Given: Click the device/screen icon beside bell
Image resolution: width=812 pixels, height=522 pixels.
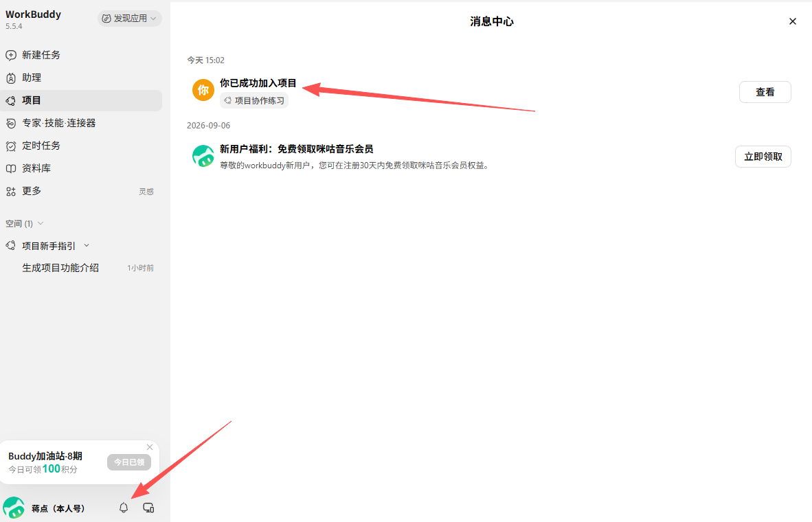Looking at the screenshot, I should pyautogui.click(x=148, y=508).
